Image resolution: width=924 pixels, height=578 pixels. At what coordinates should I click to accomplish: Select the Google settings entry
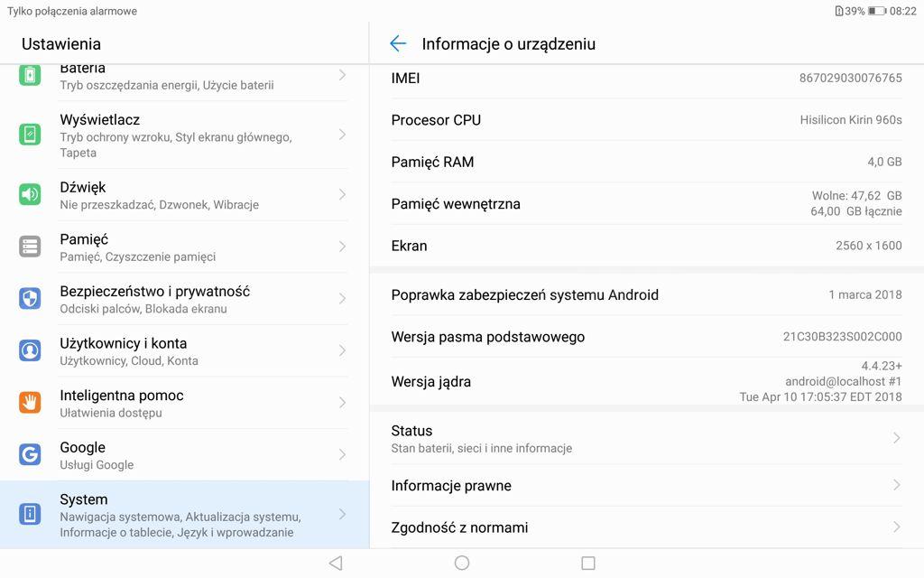click(x=180, y=454)
